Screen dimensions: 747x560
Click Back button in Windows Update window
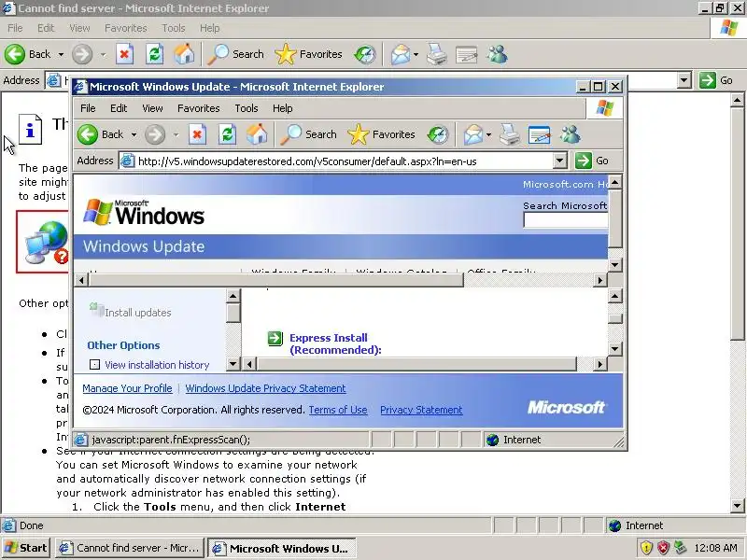point(101,134)
